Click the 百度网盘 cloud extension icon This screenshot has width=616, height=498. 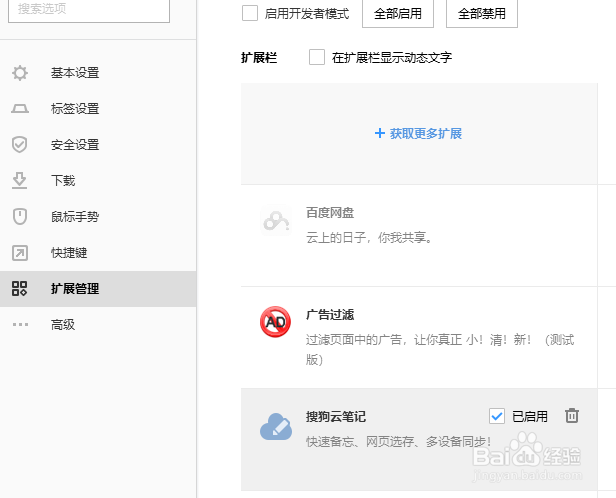pos(276,220)
